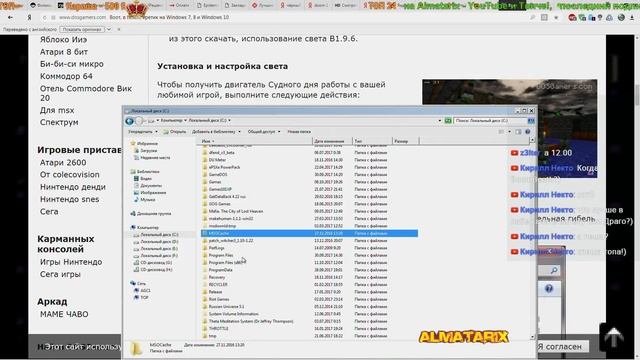Open the Изображения library in navigation pane

click(150, 192)
